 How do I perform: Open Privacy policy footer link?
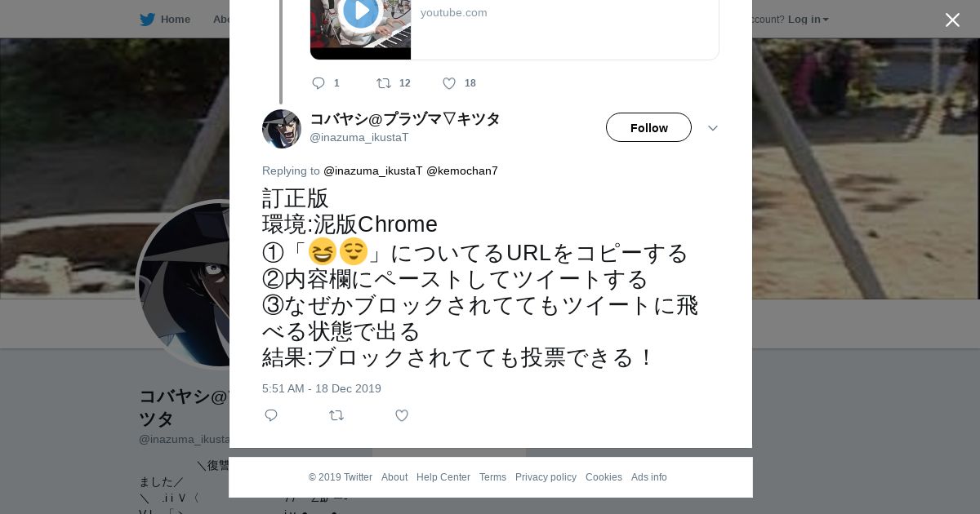pos(546,477)
